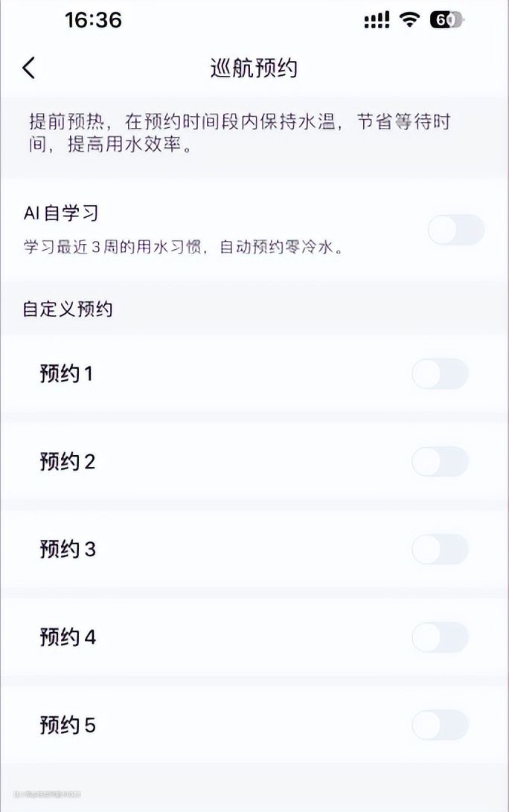The width and height of the screenshot is (509, 812).
Task: Select the 预约4 row label
Action: coord(67,637)
